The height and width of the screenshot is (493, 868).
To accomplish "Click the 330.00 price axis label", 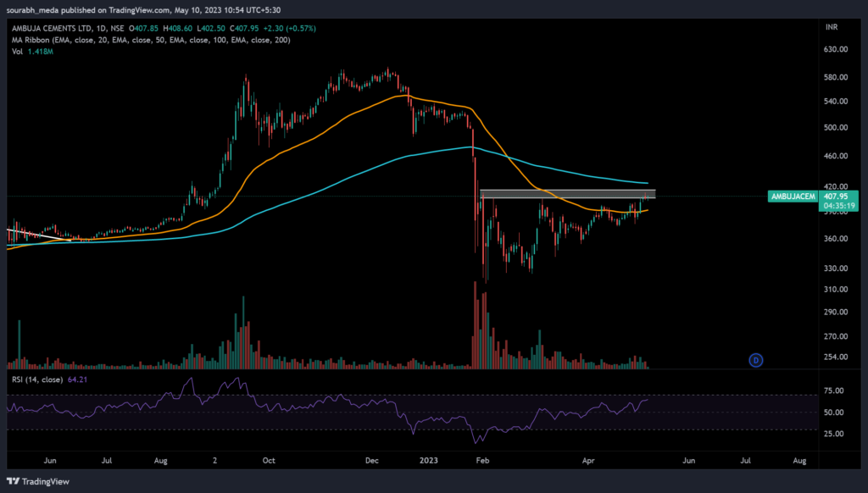I will 836,269.
